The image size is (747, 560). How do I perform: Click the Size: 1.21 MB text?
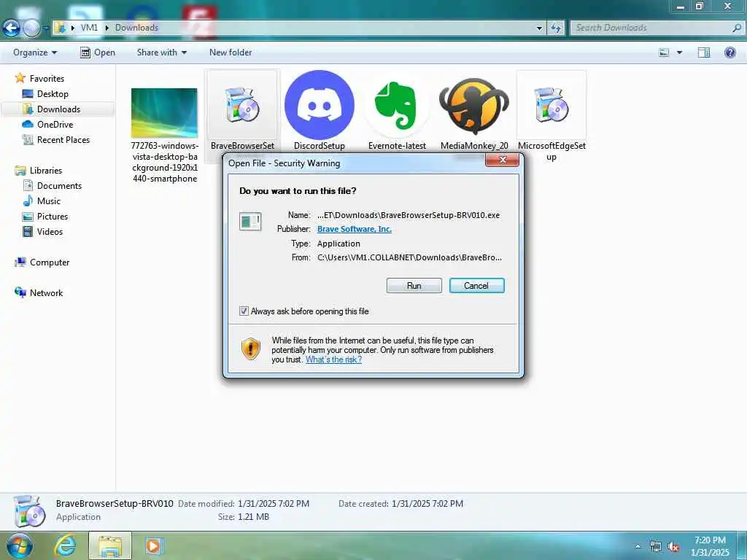pos(244,517)
